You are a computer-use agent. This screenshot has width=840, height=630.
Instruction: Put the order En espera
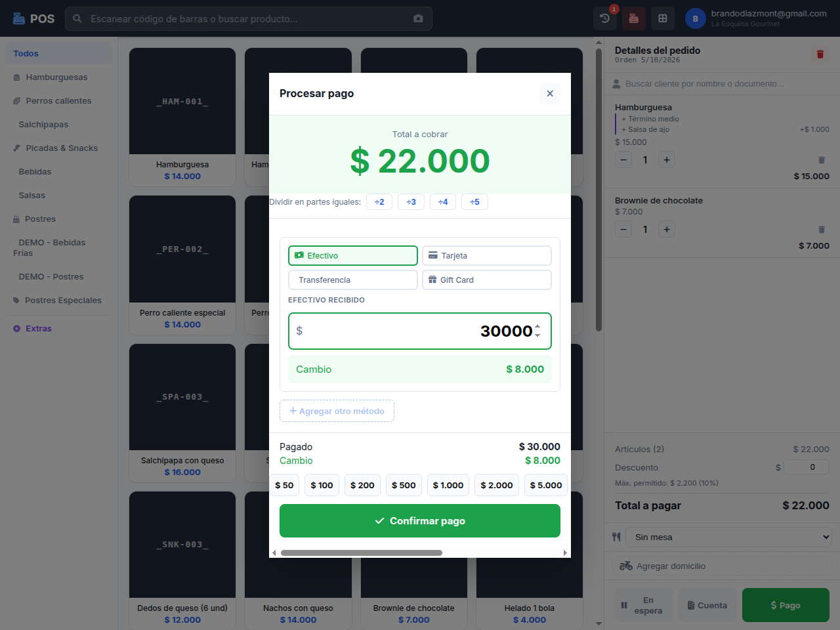click(x=643, y=605)
